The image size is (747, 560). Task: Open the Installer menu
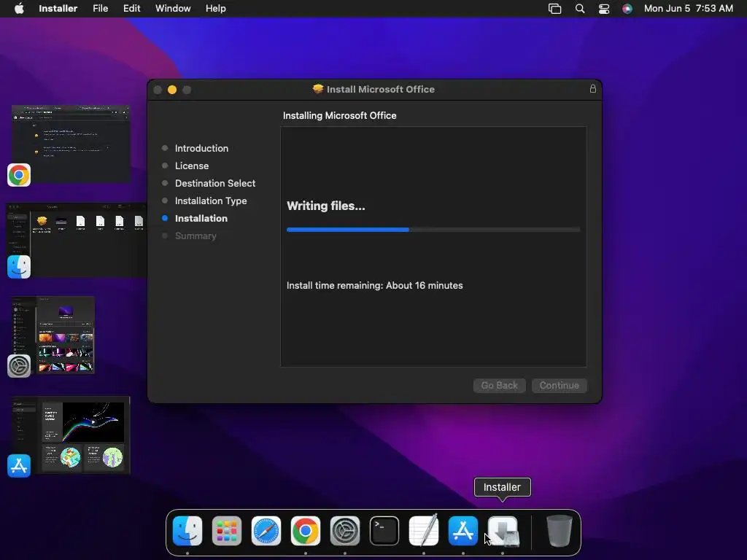(58, 9)
